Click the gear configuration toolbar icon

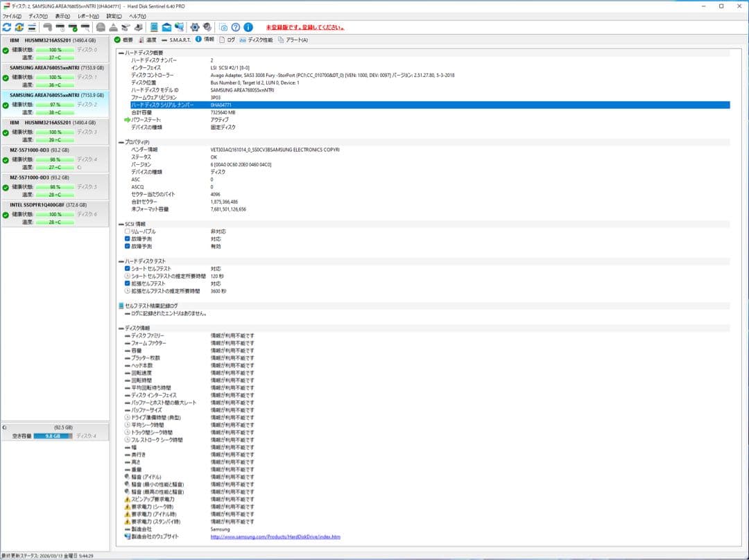click(195, 27)
